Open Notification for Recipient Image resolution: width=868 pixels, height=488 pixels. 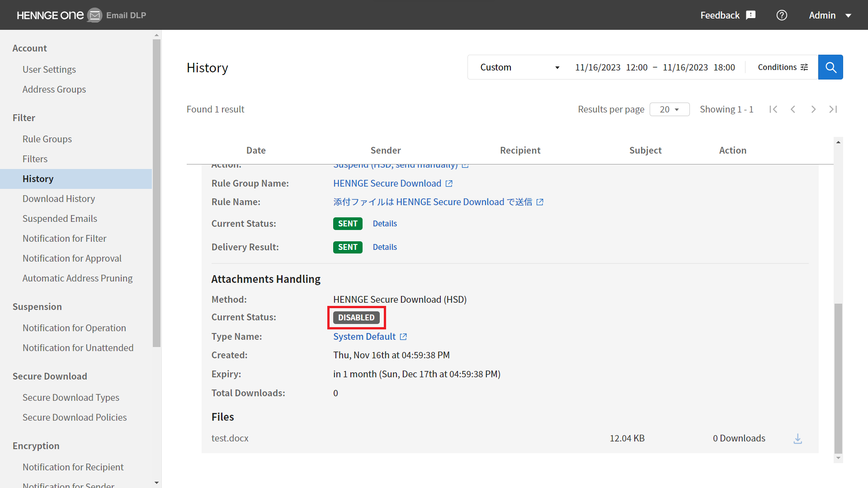73,467
